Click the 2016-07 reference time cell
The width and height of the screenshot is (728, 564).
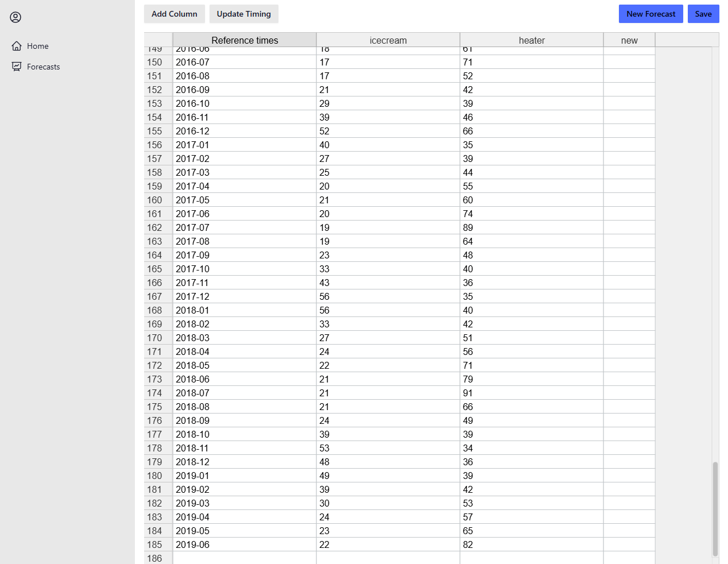tap(245, 62)
